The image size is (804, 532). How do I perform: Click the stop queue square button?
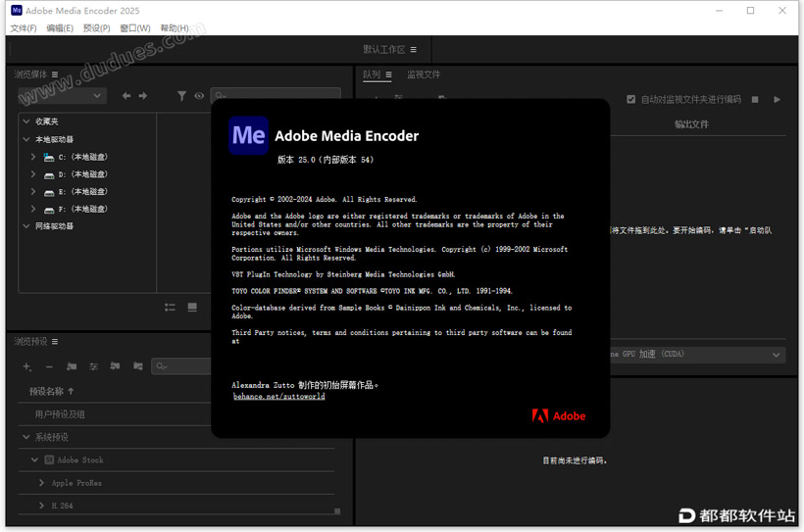coord(755,99)
